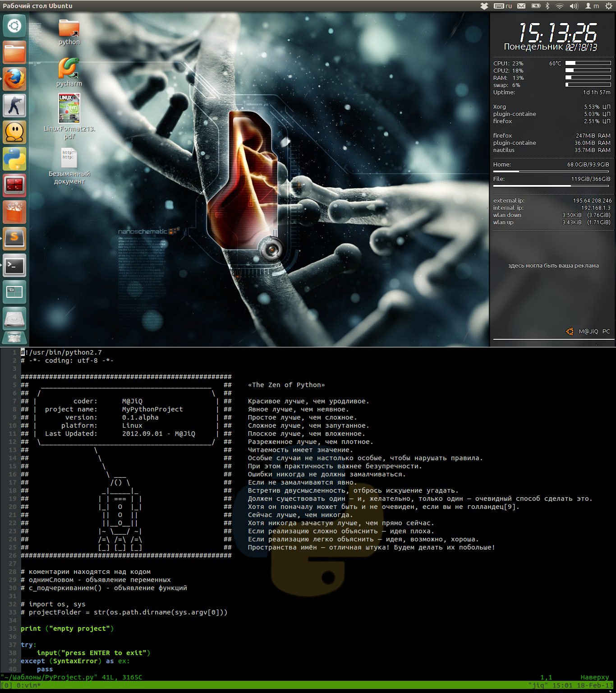The width and height of the screenshot is (616, 693).
Task: Open the Terminal launcher icon
Action: tap(14, 265)
